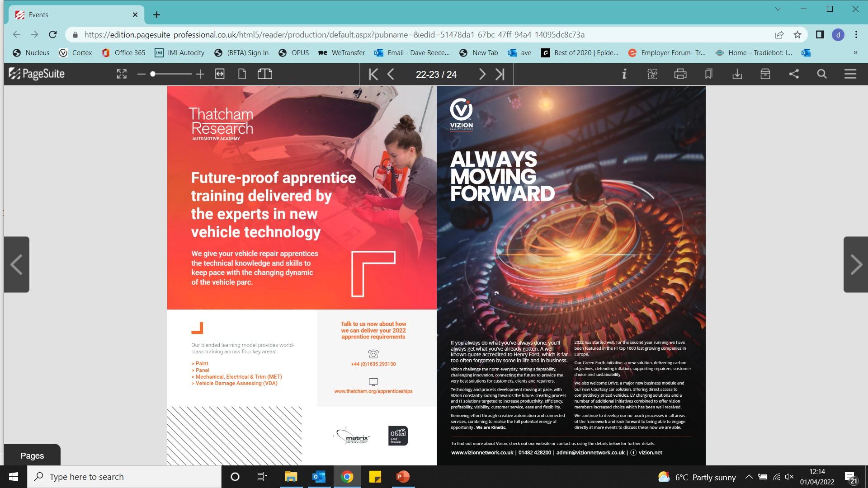Open PowerPoint from the taskbar
The height and width of the screenshot is (488, 868).
tap(402, 477)
